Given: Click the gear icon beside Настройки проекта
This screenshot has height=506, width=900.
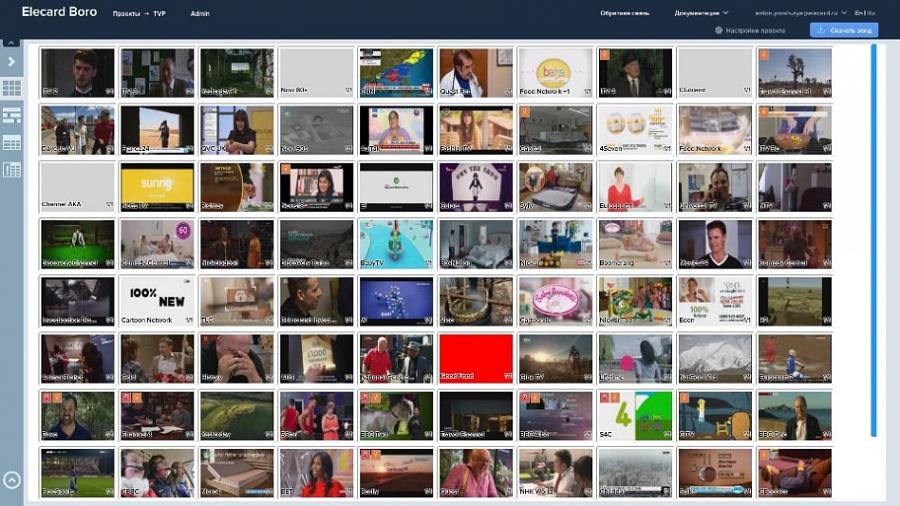Looking at the screenshot, I should coord(719,31).
